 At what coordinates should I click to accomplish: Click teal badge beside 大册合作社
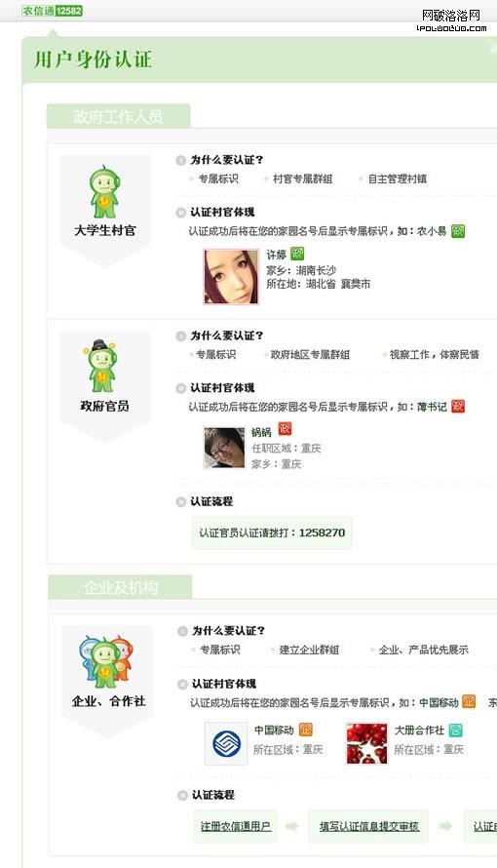(x=455, y=730)
